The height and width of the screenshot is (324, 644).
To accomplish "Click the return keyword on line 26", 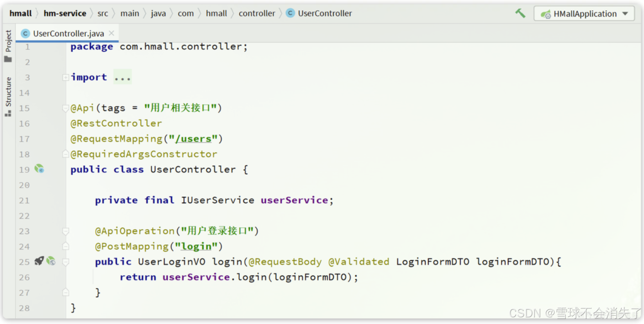I will 138,277.
